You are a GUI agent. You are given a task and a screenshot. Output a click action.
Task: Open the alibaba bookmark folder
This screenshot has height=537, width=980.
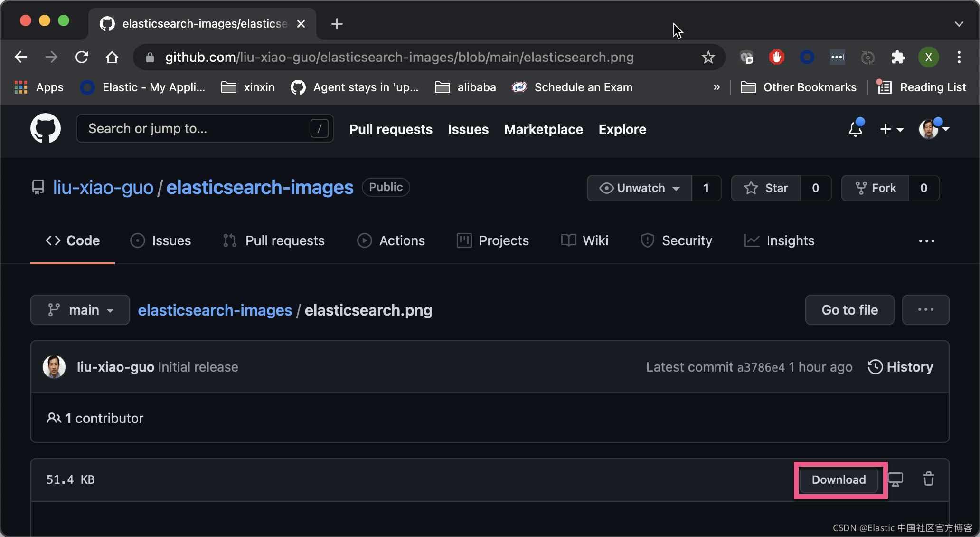[465, 87]
